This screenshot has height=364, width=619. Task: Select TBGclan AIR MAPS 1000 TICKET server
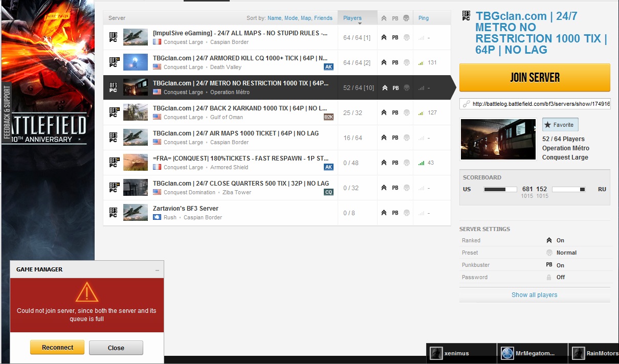pyautogui.click(x=277, y=138)
